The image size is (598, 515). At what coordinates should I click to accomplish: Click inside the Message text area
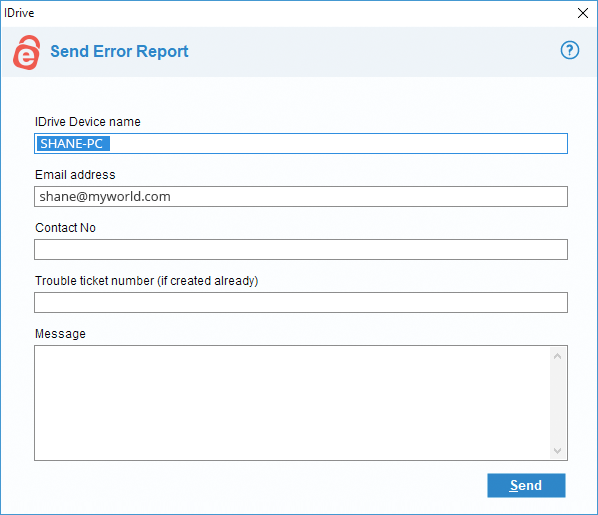[292, 403]
